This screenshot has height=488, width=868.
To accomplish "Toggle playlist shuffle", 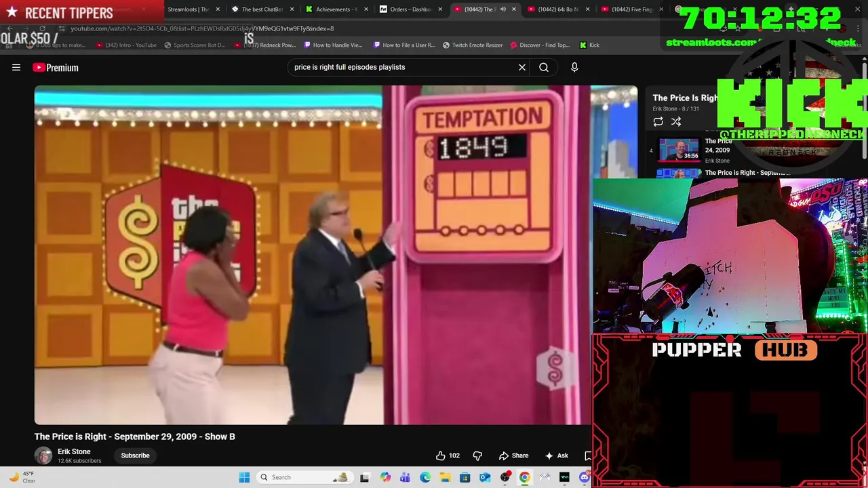I will click(x=676, y=121).
